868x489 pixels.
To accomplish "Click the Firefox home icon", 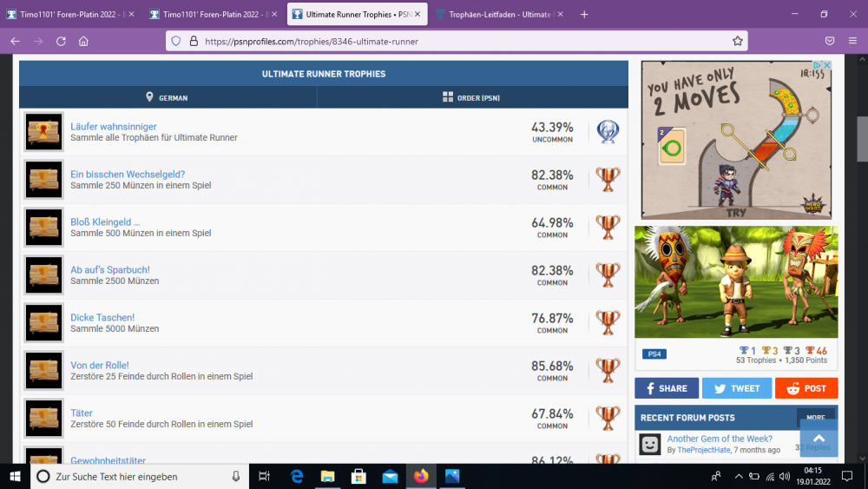I will click(x=83, y=41).
